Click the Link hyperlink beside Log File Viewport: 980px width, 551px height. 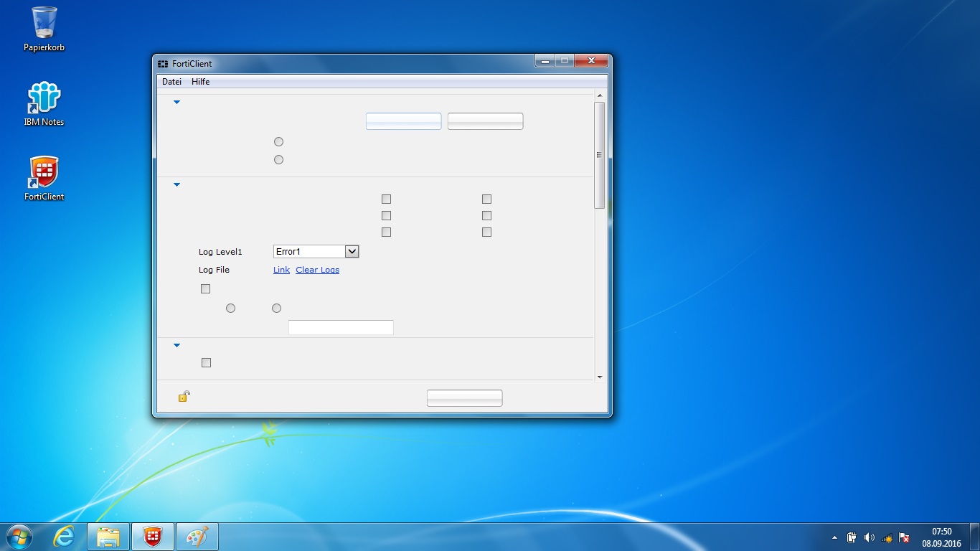pyautogui.click(x=281, y=270)
